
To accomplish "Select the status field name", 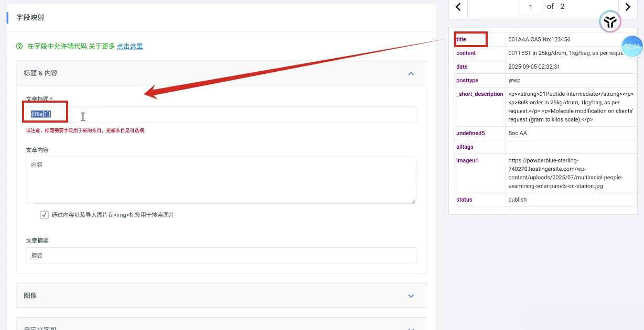I will 464,200.
